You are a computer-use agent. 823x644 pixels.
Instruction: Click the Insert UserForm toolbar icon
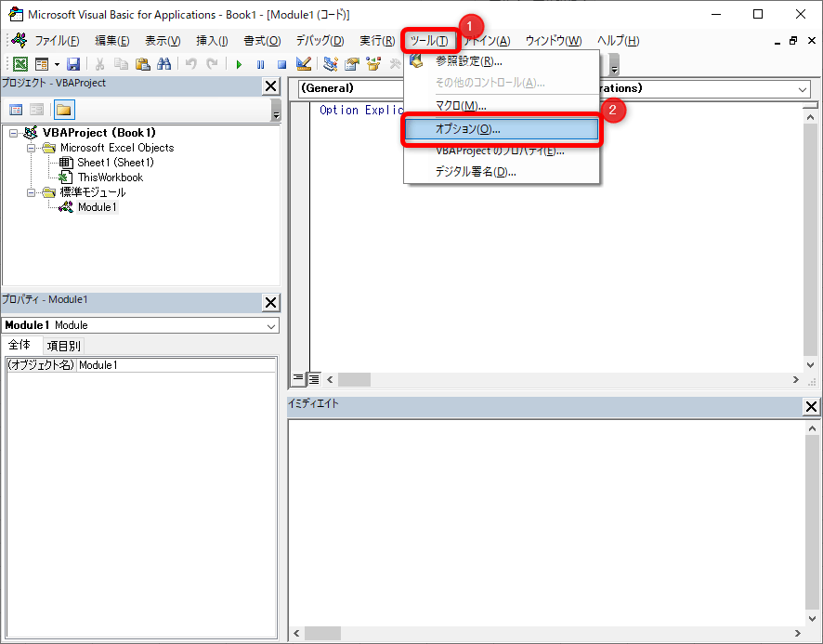pos(42,64)
